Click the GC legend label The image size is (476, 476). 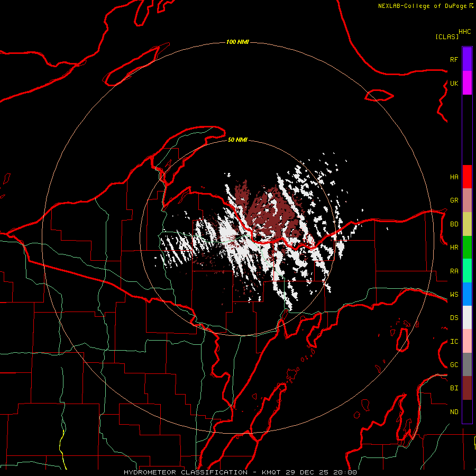[x=454, y=365]
